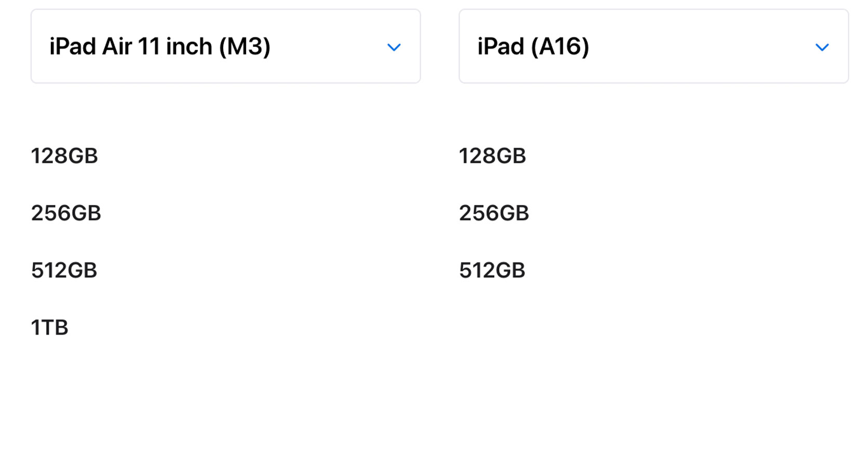
Task: Click the blue chevron beside iPad (A16)
Action: 822,47
